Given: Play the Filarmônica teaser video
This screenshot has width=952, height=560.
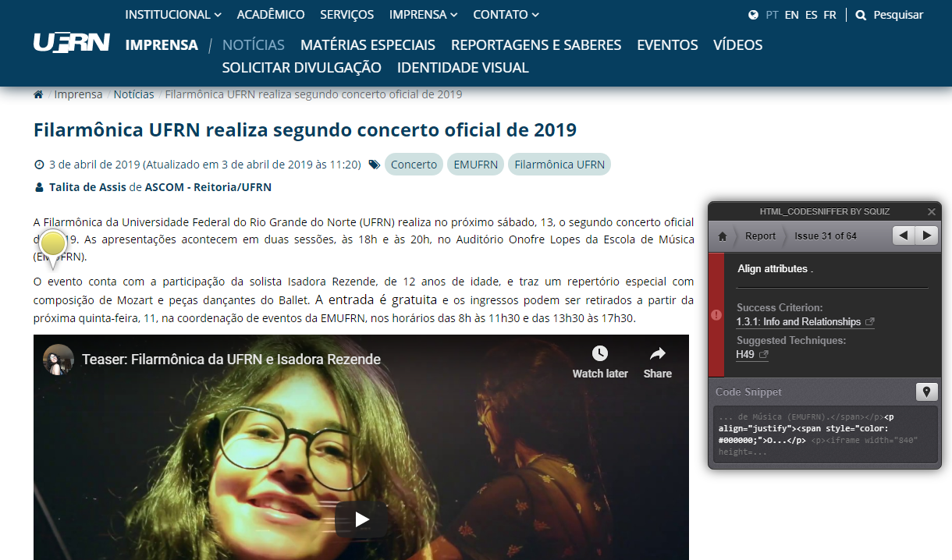Looking at the screenshot, I should pyautogui.click(x=362, y=519).
